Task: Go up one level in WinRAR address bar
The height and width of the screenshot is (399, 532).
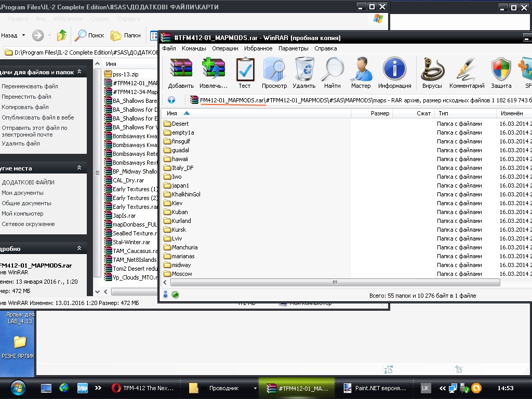Action: pyautogui.click(x=171, y=100)
